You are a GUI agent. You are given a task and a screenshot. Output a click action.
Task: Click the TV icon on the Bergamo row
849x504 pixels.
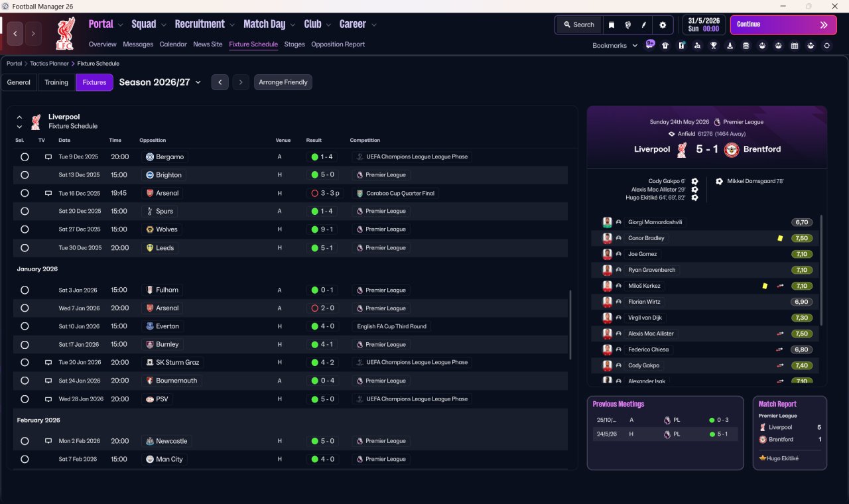48,157
